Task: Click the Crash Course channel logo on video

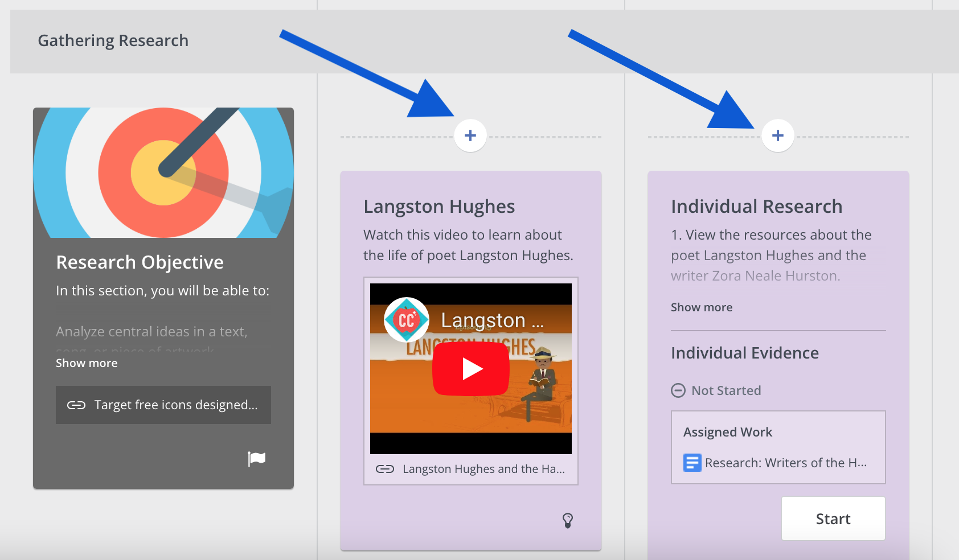Action: pyautogui.click(x=407, y=320)
